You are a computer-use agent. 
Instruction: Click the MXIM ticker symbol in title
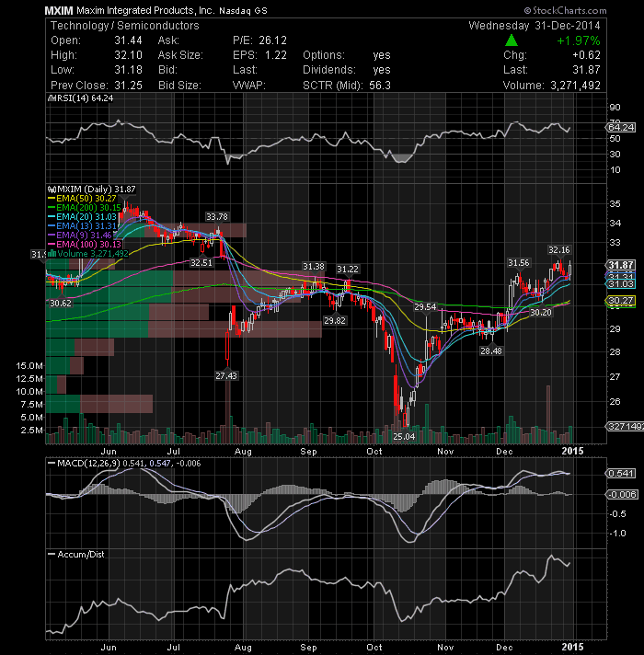59,10
